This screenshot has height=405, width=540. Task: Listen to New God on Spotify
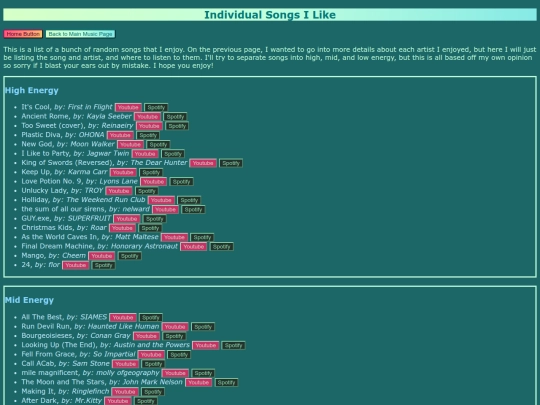(x=158, y=145)
